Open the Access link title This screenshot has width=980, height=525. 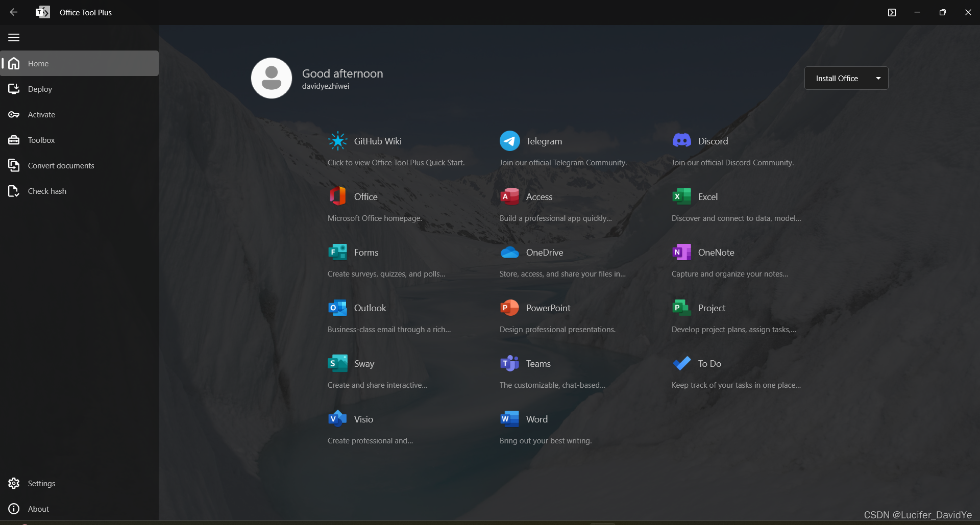pos(539,196)
